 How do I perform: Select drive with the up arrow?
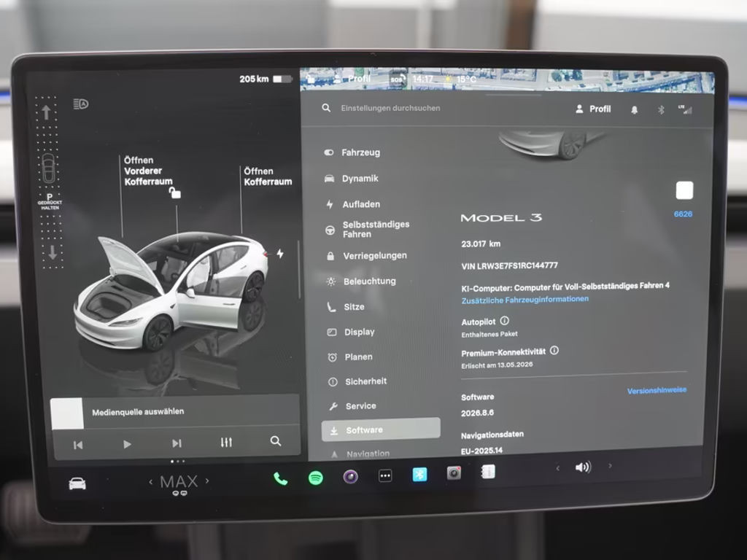[x=46, y=112]
